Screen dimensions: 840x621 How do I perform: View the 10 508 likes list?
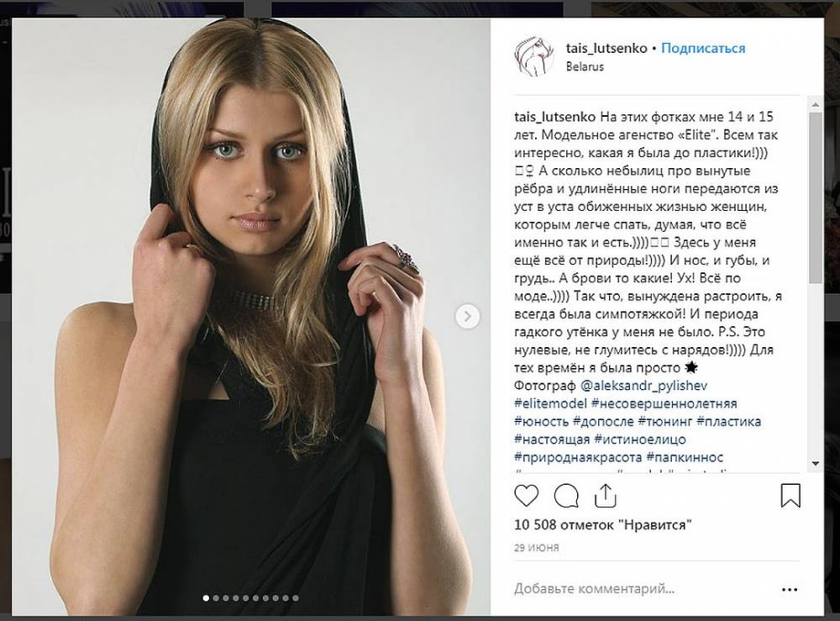pyautogui.click(x=602, y=524)
